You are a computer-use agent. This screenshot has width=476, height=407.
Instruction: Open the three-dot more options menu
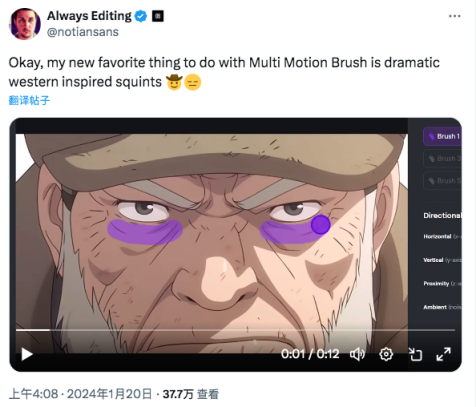click(454, 16)
